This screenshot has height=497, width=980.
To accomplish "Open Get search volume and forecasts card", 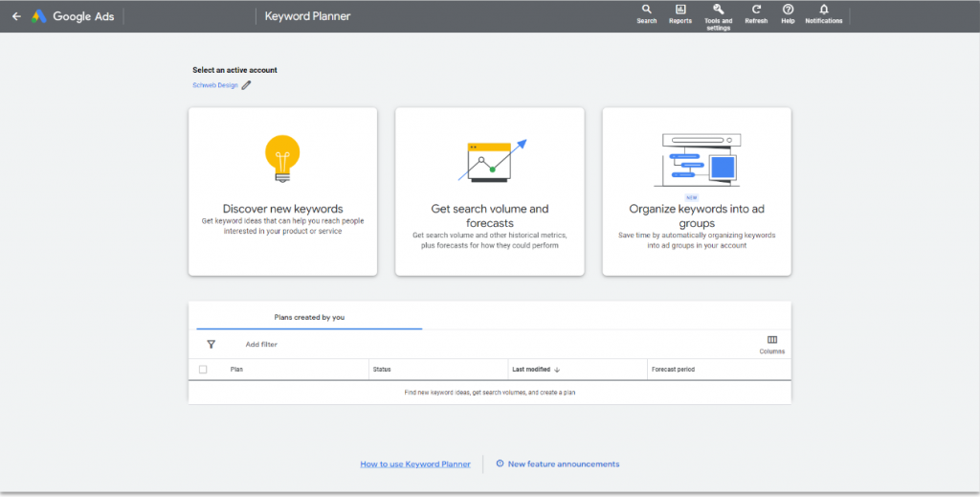I will coord(489,192).
